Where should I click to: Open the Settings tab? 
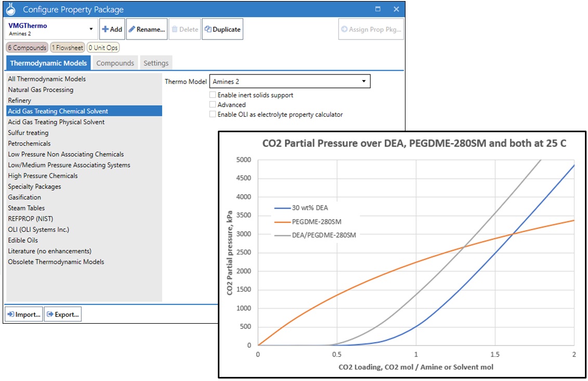tap(156, 63)
